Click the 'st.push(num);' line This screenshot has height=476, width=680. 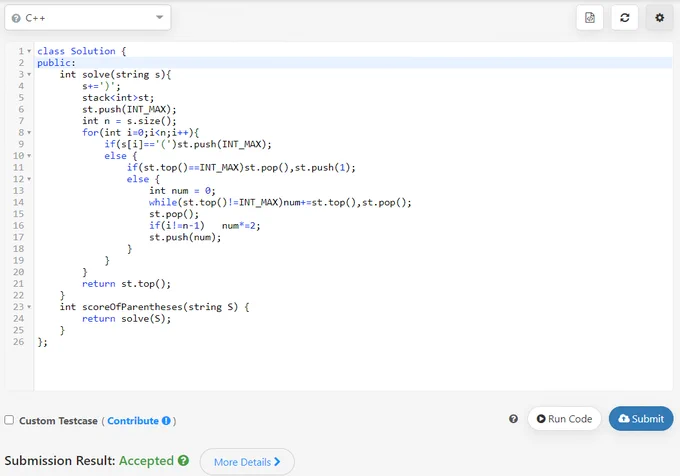pyautogui.click(x=185, y=237)
